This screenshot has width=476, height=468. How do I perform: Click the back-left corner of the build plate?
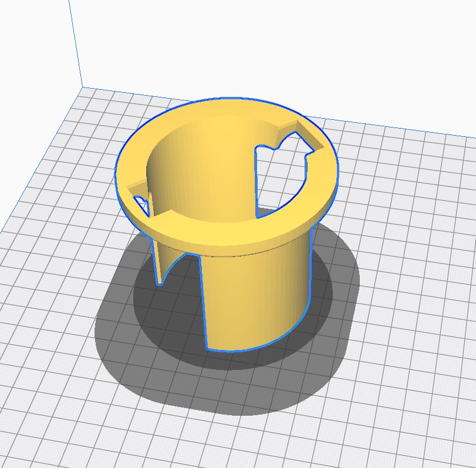82,87
